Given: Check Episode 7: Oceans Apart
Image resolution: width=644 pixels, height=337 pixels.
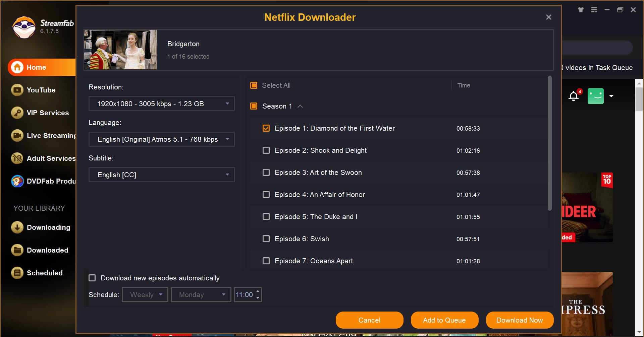Looking at the screenshot, I should (266, 261).
